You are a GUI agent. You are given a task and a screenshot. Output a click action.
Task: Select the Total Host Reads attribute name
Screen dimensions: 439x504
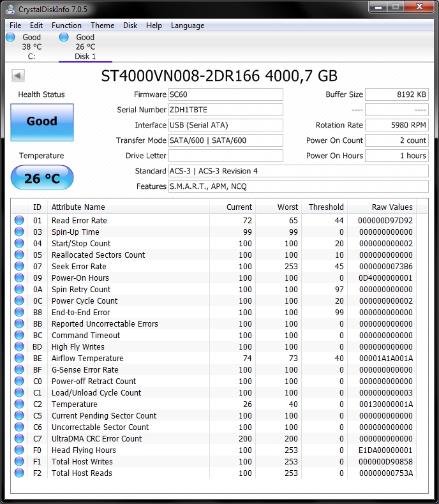pos(82,473)
